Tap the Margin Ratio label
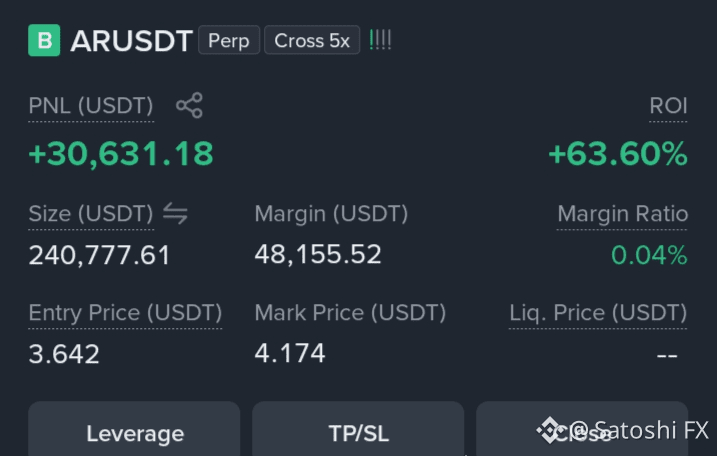The height and width of the screenshot is (456, 717). click(x=622, y=214)
